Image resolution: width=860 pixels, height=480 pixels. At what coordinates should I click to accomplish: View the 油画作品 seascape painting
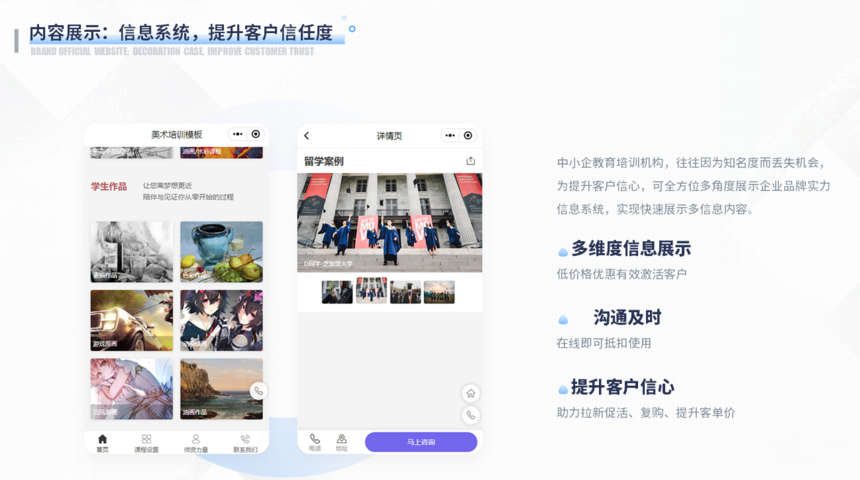pyautogui.click(x=221, y=388)
